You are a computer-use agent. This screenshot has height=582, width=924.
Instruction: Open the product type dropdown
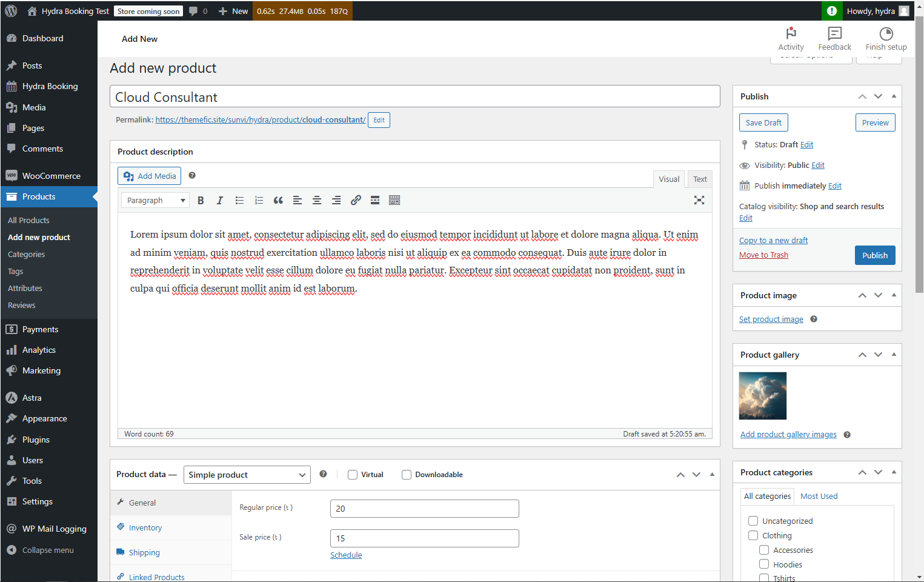(247, 475)
